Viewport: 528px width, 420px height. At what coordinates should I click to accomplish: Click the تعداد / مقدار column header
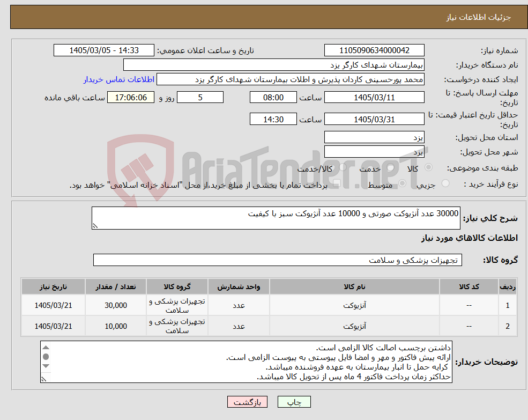115,286
